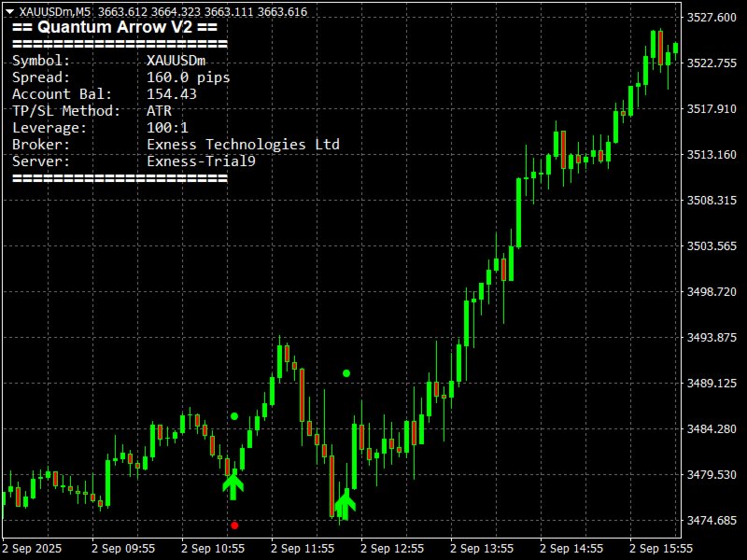Click the 3522.755 price scale label
The height and width of the screenshot is (560, 747).
(712, 63)
